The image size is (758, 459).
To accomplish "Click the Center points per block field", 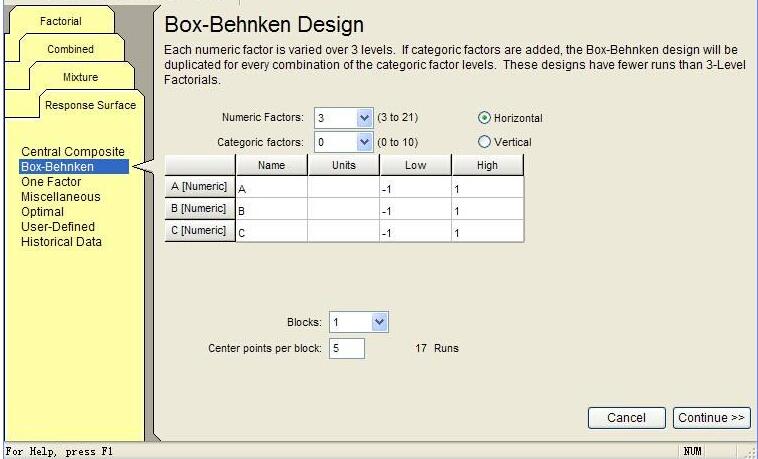I will [x=346, y=348].
